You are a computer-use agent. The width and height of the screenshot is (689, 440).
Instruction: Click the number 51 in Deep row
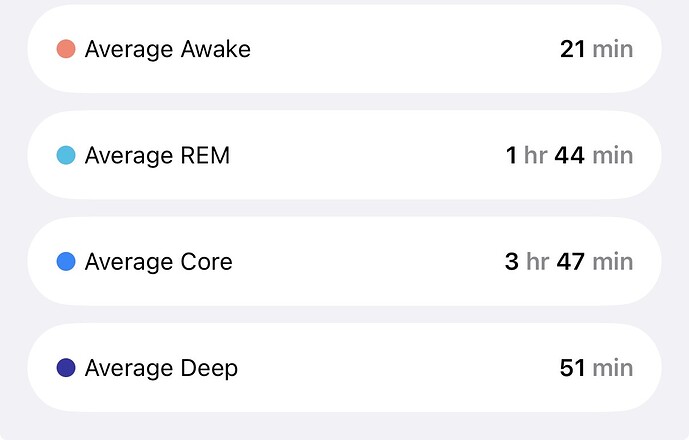coord(572,368)
